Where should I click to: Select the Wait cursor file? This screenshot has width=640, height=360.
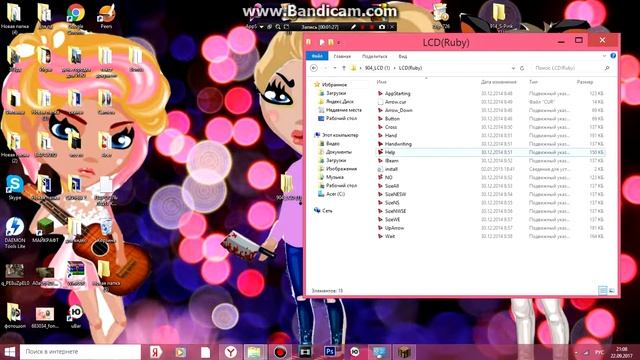(390, 236)
